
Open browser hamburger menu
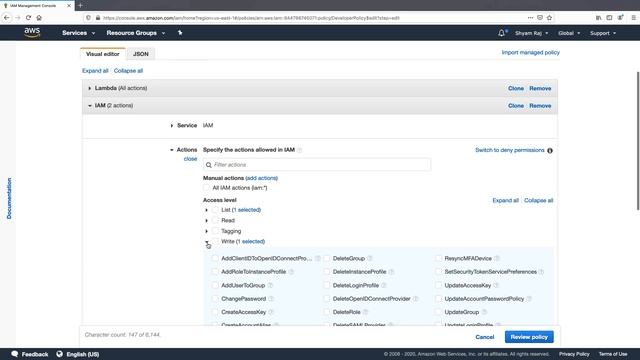click(633, 18)
